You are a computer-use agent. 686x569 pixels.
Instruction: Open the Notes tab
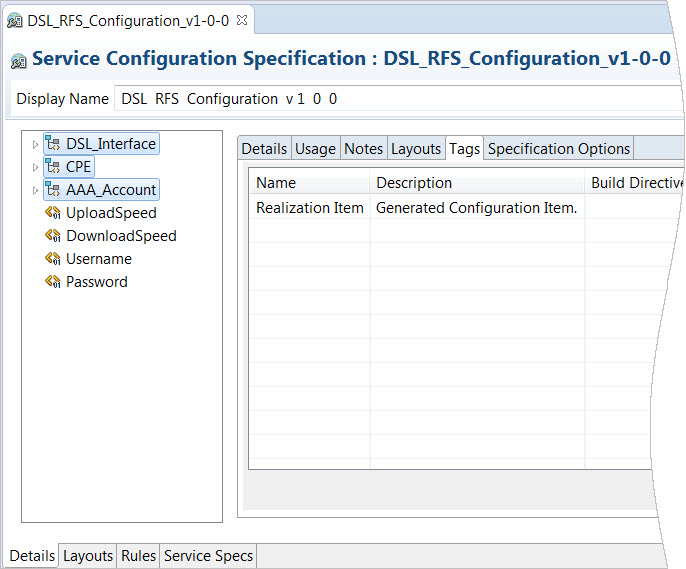point(363,149)
